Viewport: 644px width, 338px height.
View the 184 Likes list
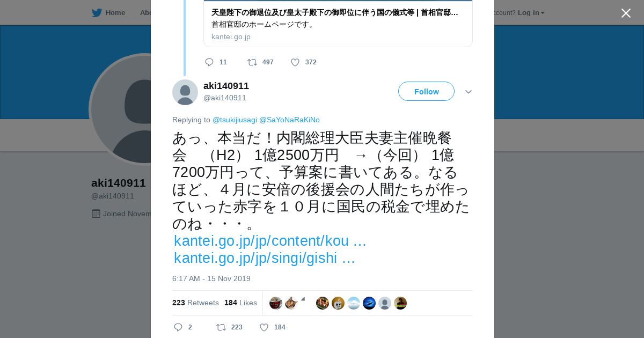[x=240, y=303]
